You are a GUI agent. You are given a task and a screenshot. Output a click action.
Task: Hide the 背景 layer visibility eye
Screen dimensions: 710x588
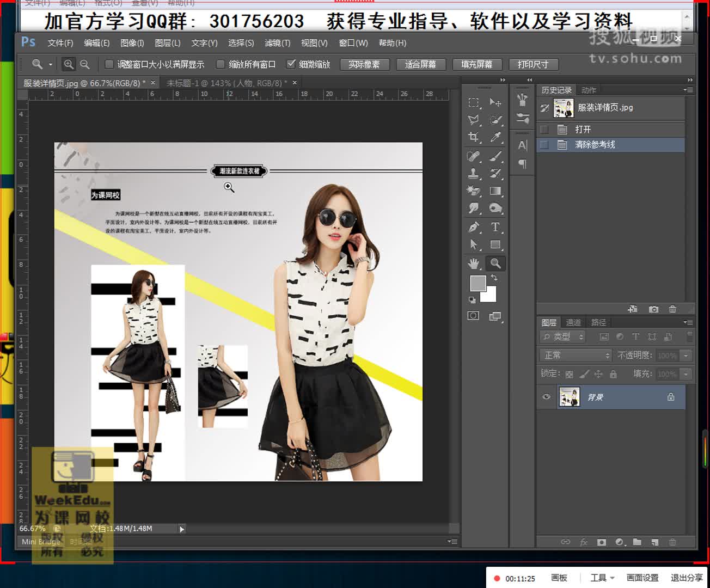tap(546, 397)
